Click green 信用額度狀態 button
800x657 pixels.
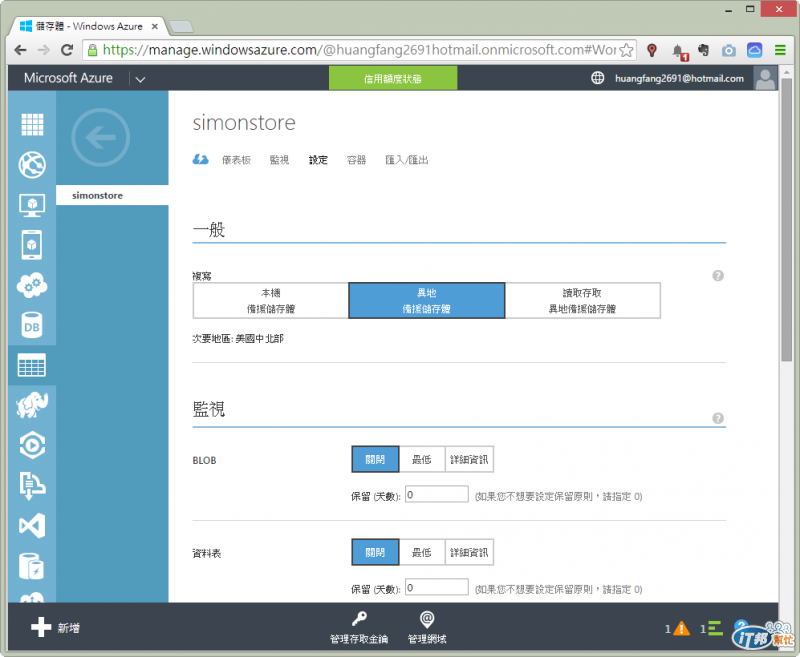pyautogui.click(x=393, y=78)
